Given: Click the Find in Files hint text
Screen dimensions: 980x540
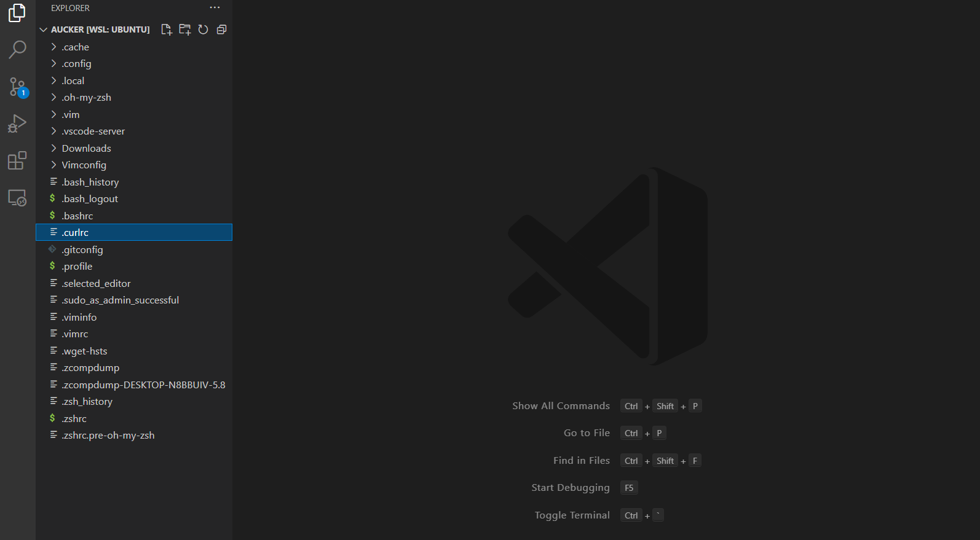Looking at the screenshot, I should (x=582, y=461).
